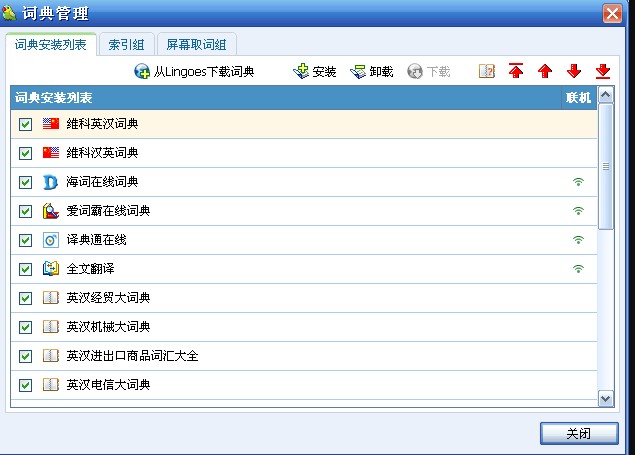Click the 全文翻译 translation icon

click(51, 268)
